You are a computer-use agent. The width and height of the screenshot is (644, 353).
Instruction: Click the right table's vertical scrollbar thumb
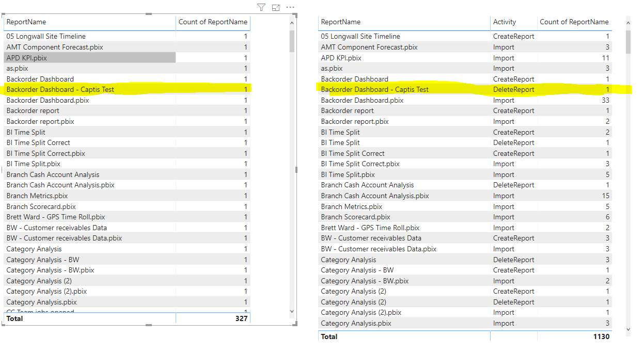pyautogui.click(x=628, y=42)
